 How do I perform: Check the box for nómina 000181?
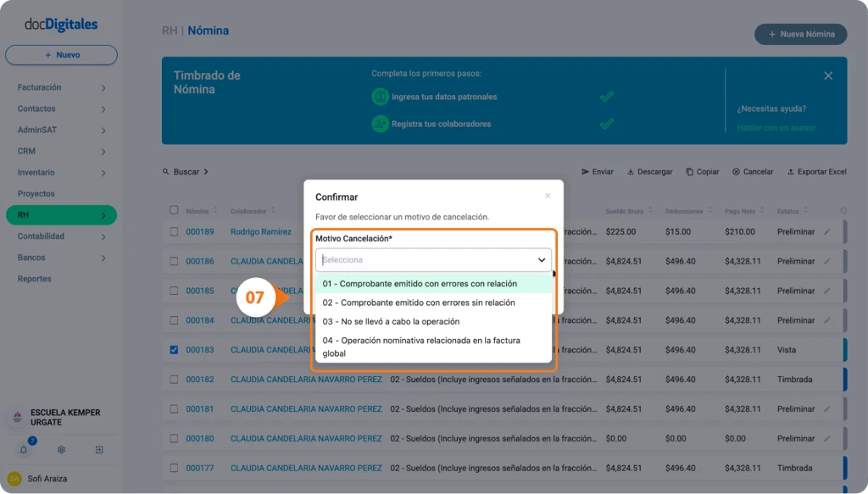click(174, 408)
